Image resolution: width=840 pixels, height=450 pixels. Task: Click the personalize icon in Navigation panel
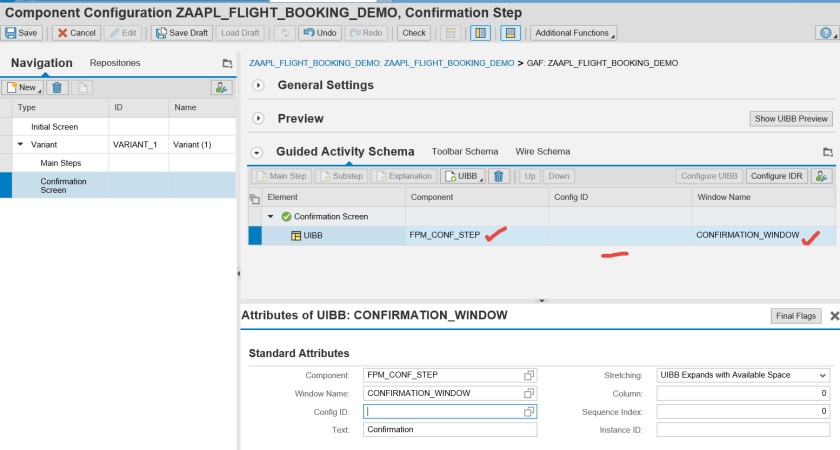(x=221, y=88)
